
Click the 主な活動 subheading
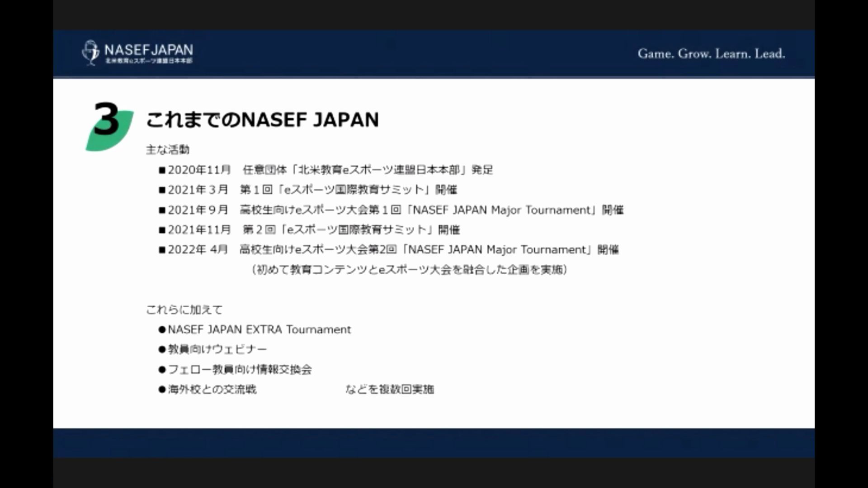point(168,150)
